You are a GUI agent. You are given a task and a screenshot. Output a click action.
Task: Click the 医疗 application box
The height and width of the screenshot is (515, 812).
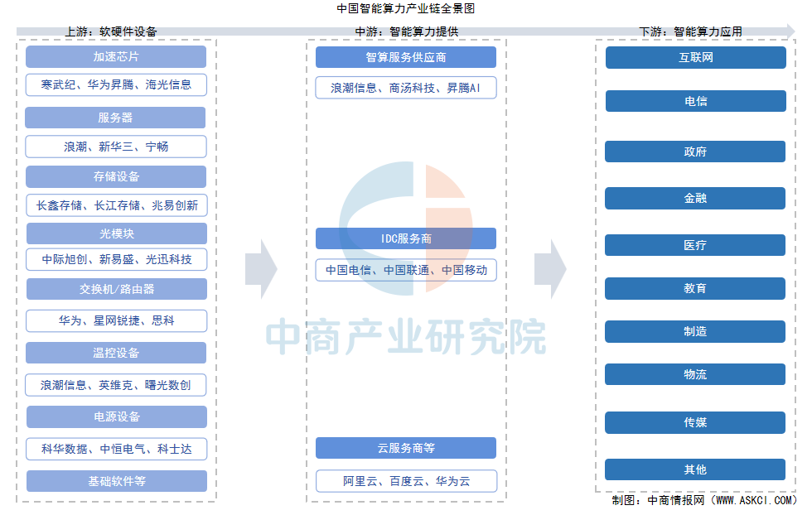coord(695,245)
